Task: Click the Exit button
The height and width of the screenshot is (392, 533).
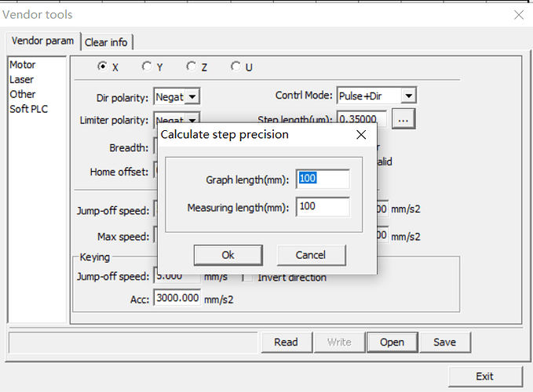Action: click(485, 376)
